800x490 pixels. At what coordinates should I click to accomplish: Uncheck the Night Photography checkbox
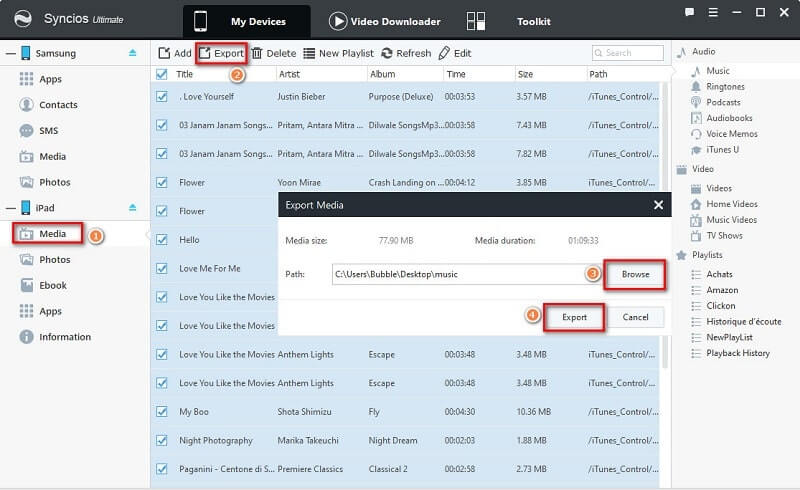click(162, 440)
